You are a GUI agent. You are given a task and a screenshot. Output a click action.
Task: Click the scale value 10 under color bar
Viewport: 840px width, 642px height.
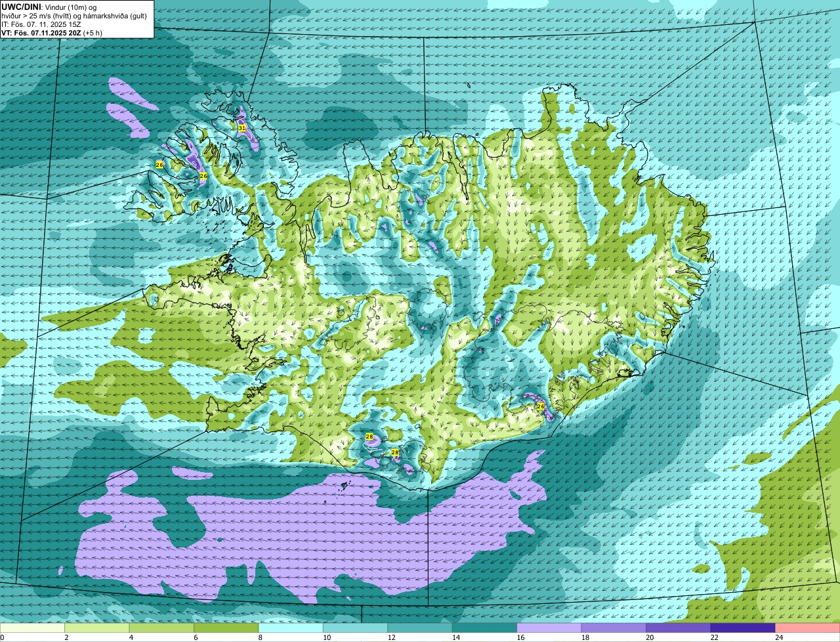point(327,637)
